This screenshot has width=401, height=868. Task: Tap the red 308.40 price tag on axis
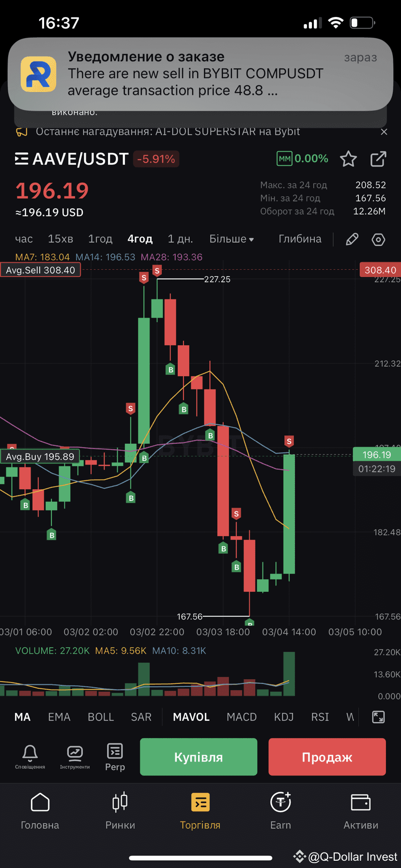click(380, 270)
